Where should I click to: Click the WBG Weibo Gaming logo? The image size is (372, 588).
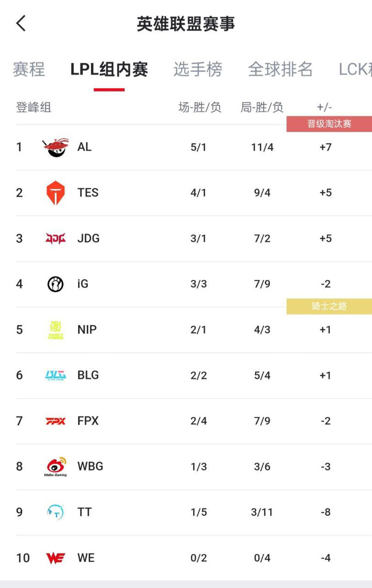coord(55,467)
